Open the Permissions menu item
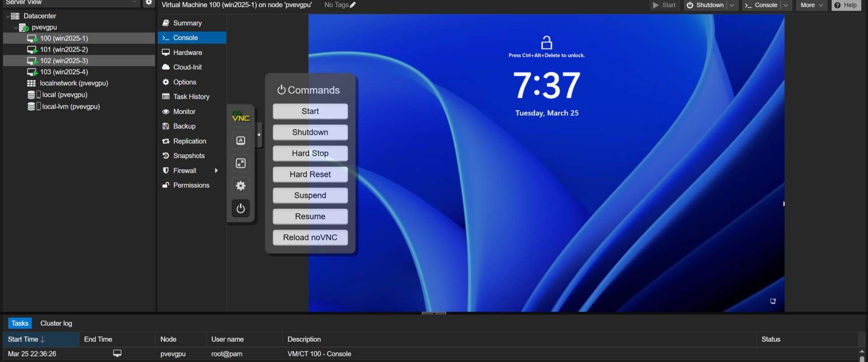868x362 pixels. click(x=192, y=185)
